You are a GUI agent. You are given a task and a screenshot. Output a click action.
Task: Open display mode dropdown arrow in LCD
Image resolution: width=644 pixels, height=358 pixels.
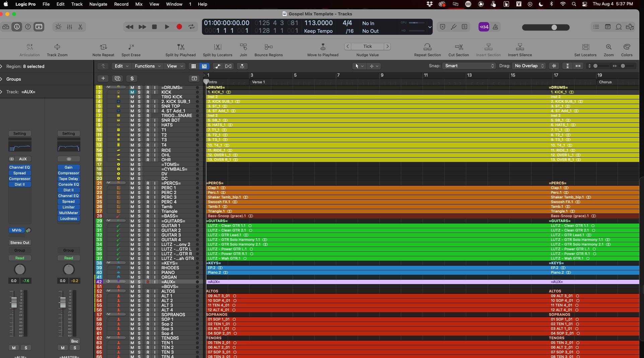[430, 27]
